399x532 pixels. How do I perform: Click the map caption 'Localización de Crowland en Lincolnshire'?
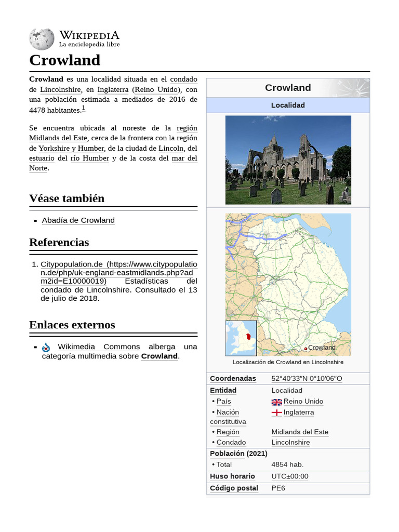point(288,362)
